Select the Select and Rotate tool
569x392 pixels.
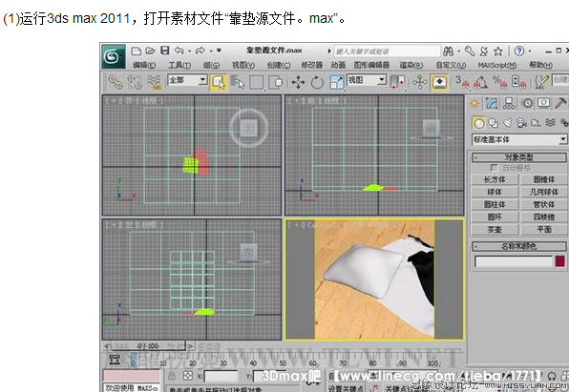pos(317,82)
